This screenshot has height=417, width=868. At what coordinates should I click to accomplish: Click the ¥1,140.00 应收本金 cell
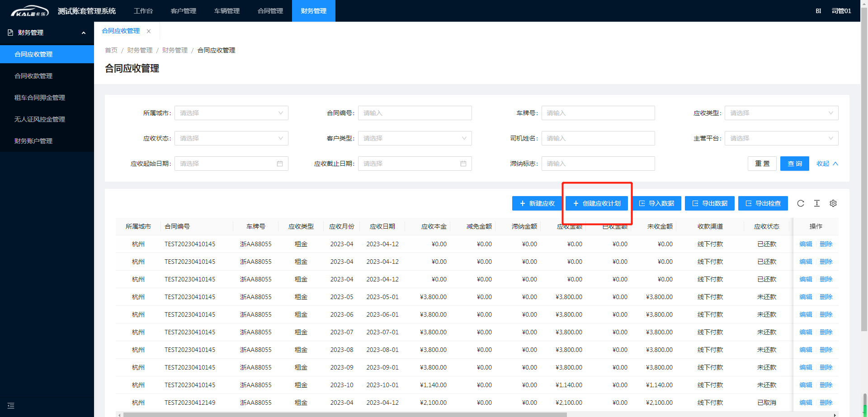click(x=433, y=385)
